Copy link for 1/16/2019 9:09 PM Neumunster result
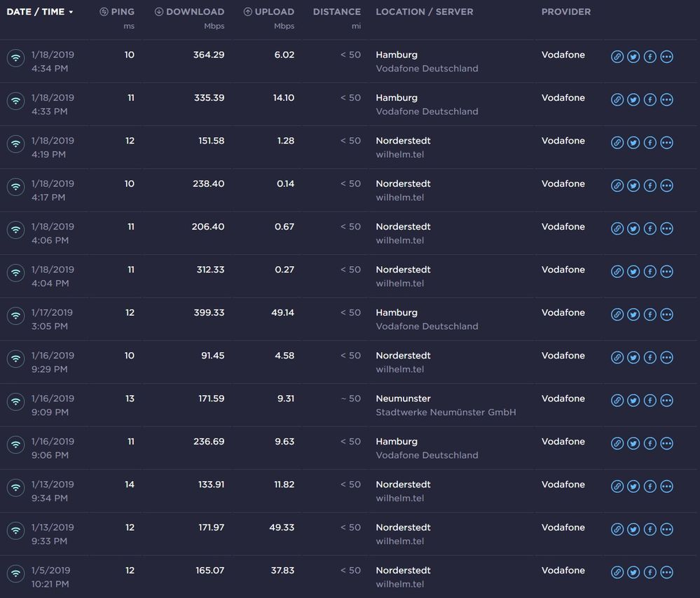Viewport: 700px width, 598px height. coord(617,401)
